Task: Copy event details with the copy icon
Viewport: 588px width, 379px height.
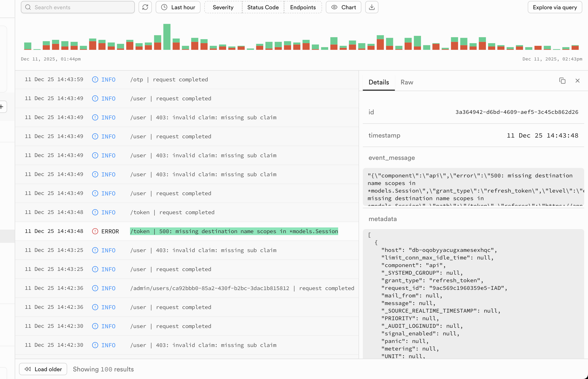Action: coord(562,81)
